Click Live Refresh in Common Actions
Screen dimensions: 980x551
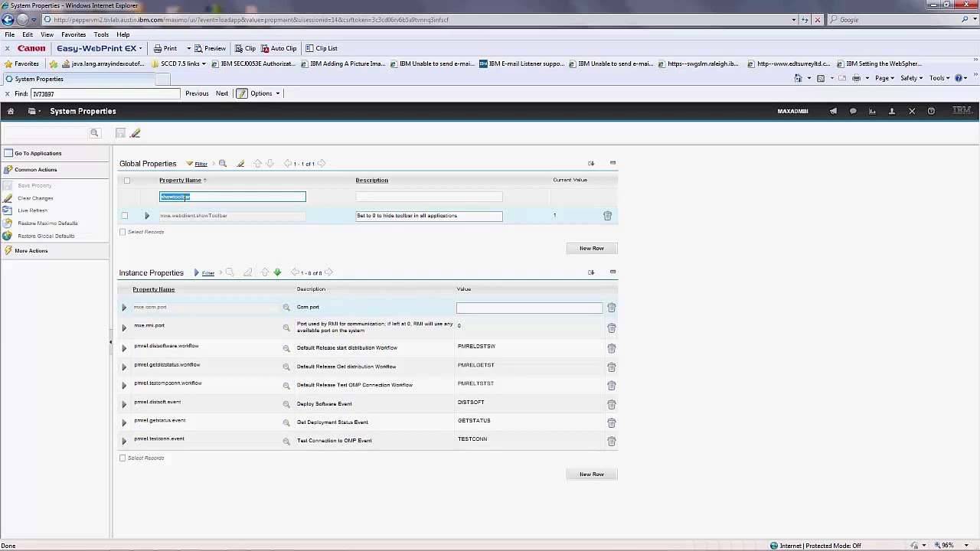pos(32,210)
